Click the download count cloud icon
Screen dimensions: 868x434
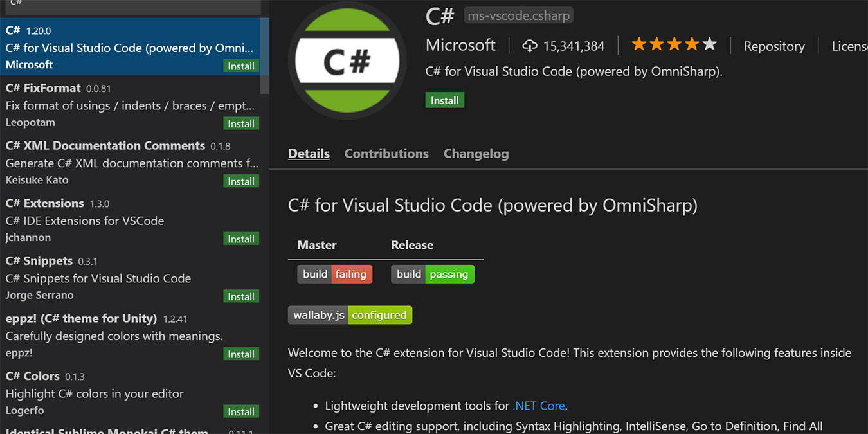(530, 46)
